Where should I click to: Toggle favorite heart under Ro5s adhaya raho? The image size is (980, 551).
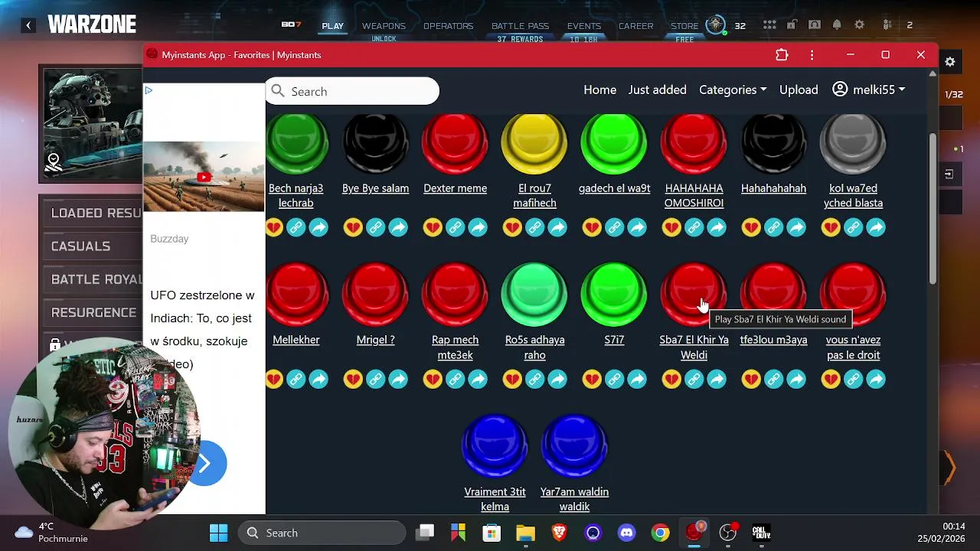click(512, 379)
